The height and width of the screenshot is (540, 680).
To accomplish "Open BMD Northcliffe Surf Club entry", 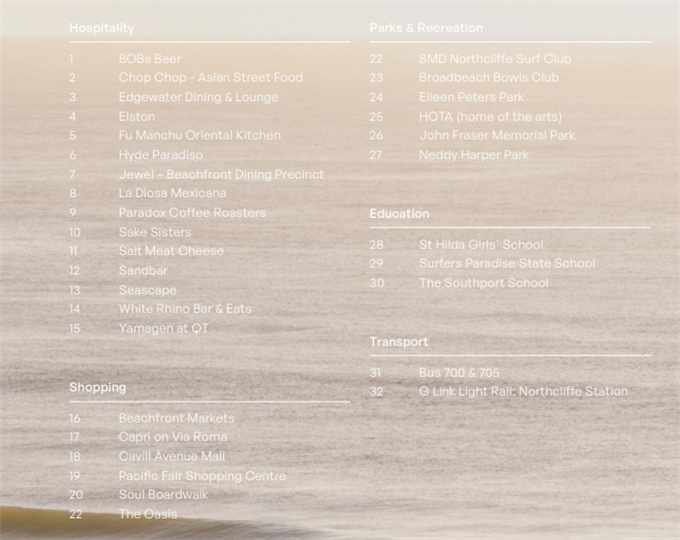I will click(495, 59).
